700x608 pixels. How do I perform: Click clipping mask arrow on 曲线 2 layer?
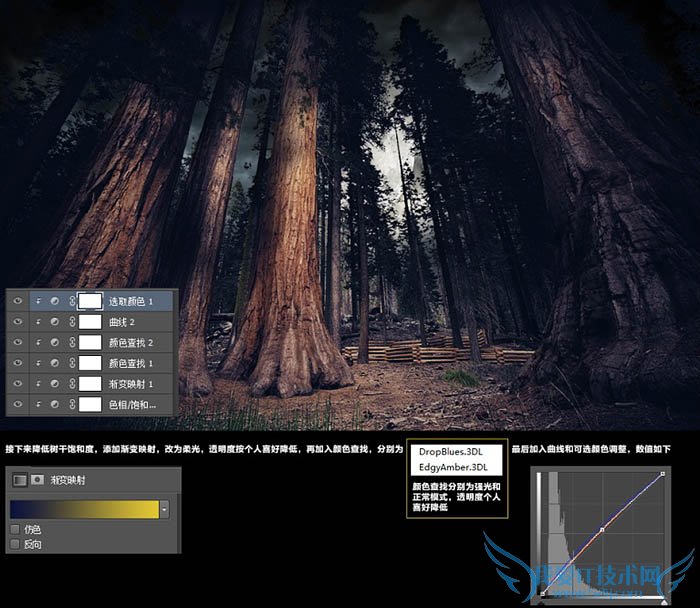point(38,322)
